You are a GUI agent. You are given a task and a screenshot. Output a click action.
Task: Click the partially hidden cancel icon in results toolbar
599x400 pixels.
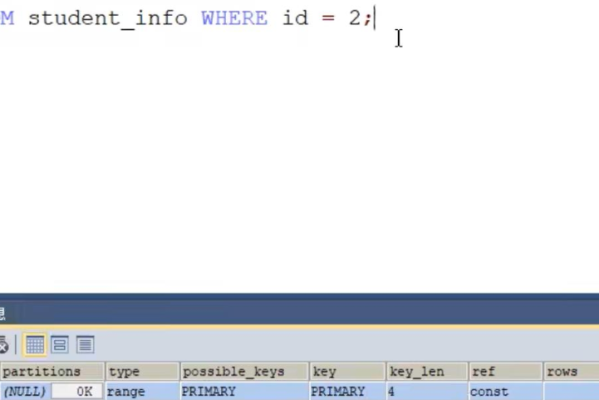(x=3, y=345)
